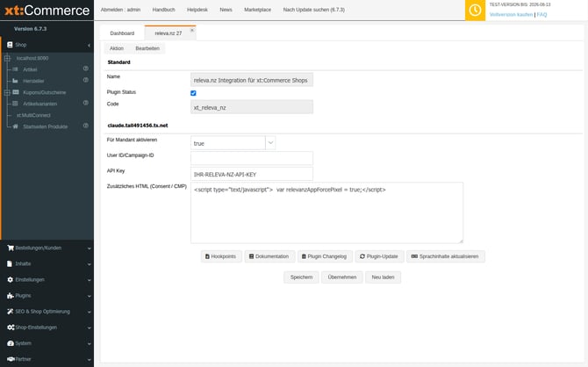Screen dimensions: 588x367
Task: Click the Plugins puzzle icon
Action: [11, 296]
